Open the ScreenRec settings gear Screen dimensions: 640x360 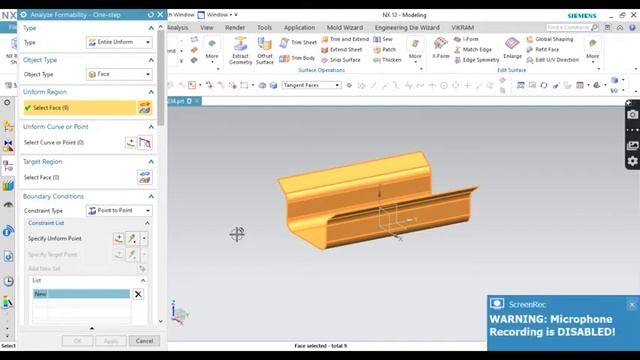tap(632, 161)
